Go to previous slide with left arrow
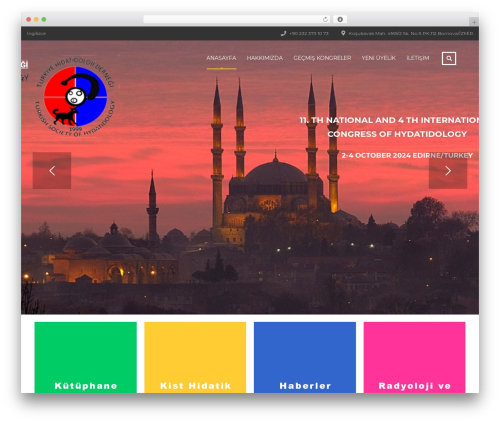500x423 pixels. (x=52, y=171)
